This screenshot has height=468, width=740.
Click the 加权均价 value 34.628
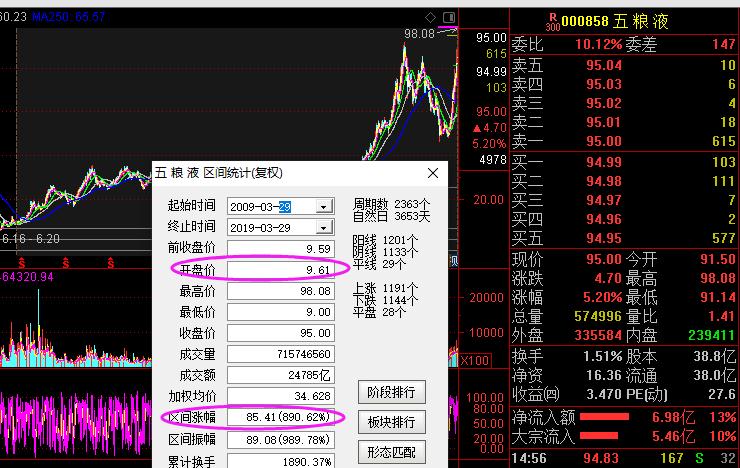[x=281, y=396]
